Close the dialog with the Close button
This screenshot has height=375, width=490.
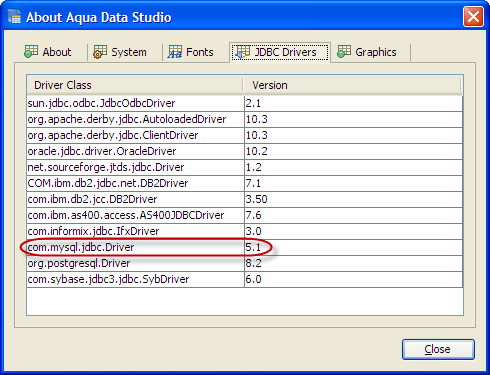click(438, 349)
